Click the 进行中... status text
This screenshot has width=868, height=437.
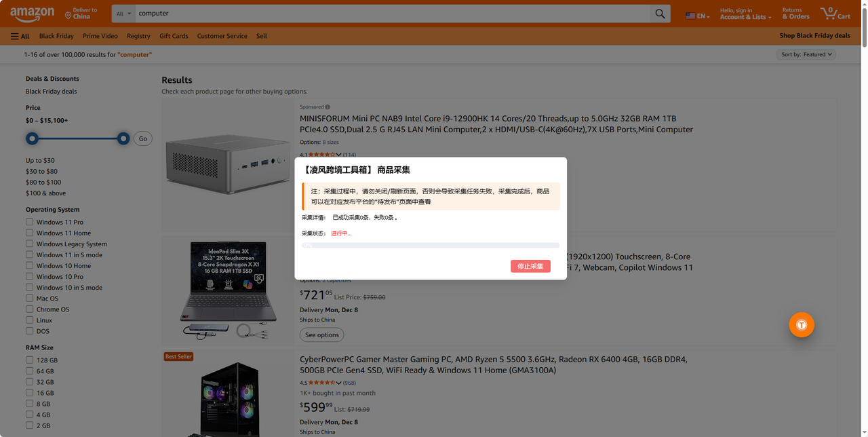(x=341, y=233)
